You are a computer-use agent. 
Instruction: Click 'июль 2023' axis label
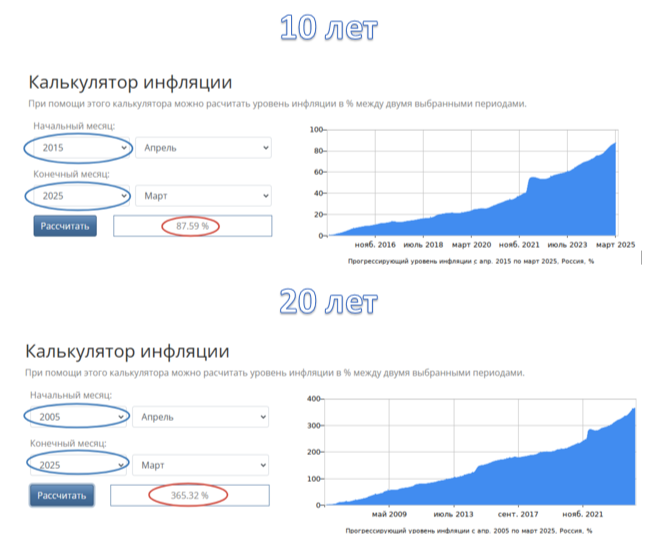567,245
